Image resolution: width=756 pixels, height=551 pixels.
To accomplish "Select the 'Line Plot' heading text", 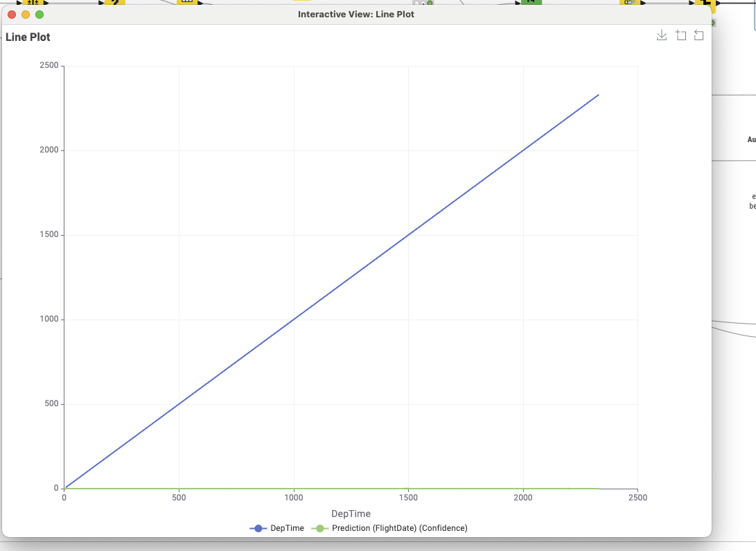I will (28, 37).
